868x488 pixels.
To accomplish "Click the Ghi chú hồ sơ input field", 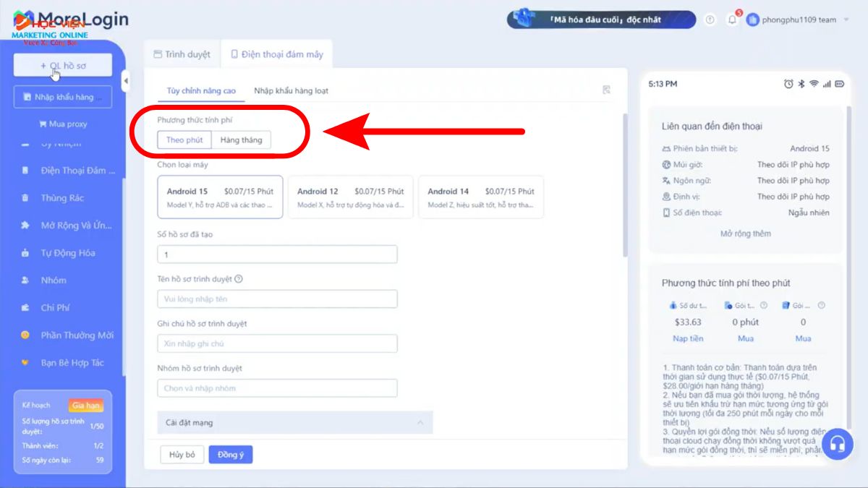I will (277, 343).
